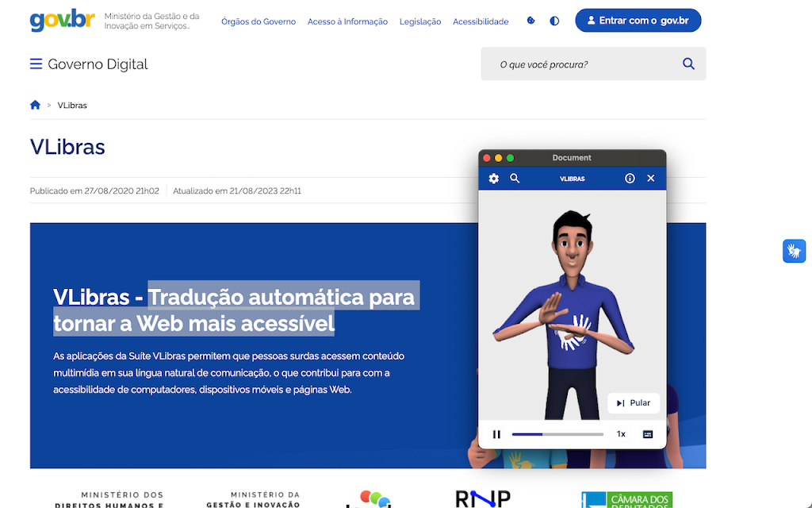Click the VLibras page heading
The width and height of the screenshot is (812, 508).
coord(67,147)
